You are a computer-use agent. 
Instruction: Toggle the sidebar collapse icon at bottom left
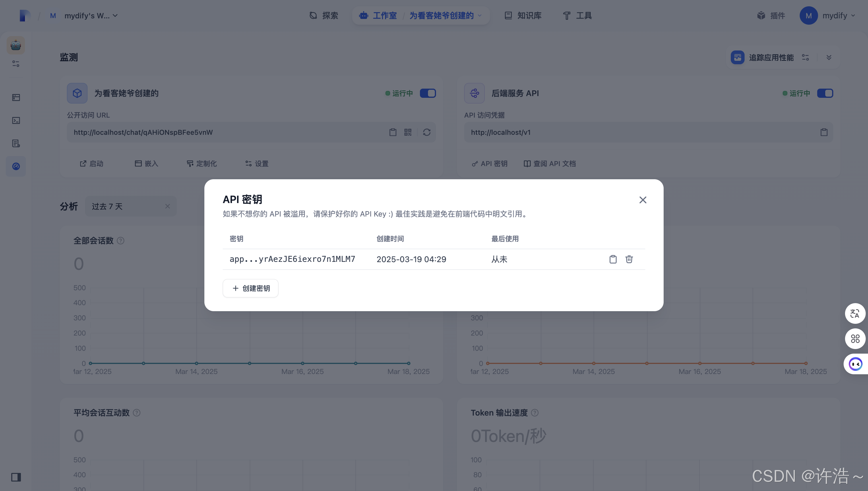[16, 477]
